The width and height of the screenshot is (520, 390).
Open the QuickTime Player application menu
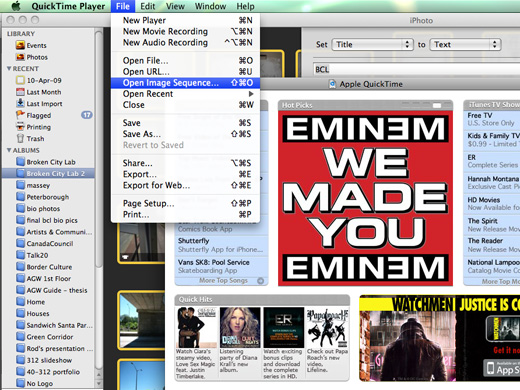[x=68, y=6]
